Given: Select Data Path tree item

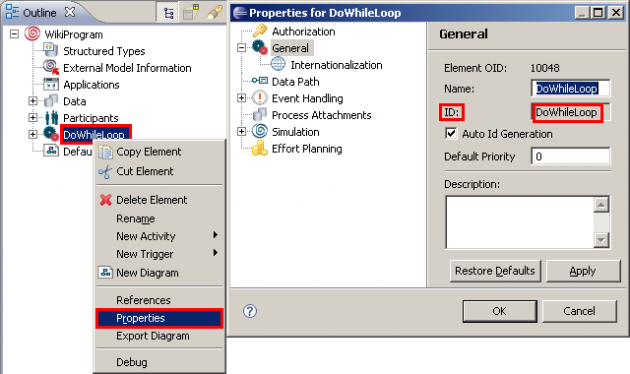Looking at the screenshot, I should 295,82.
